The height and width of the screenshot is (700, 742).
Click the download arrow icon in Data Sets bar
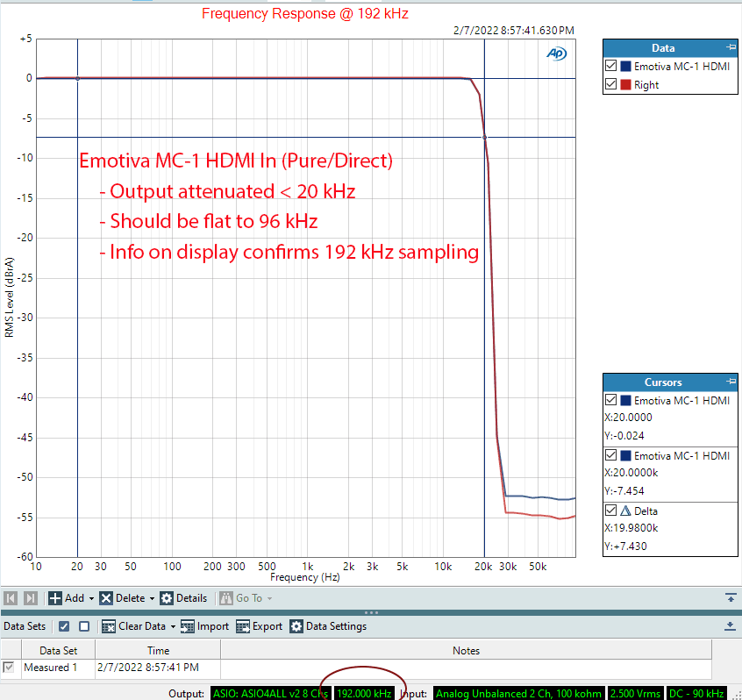pyautogui.click(x=731, y=626)
